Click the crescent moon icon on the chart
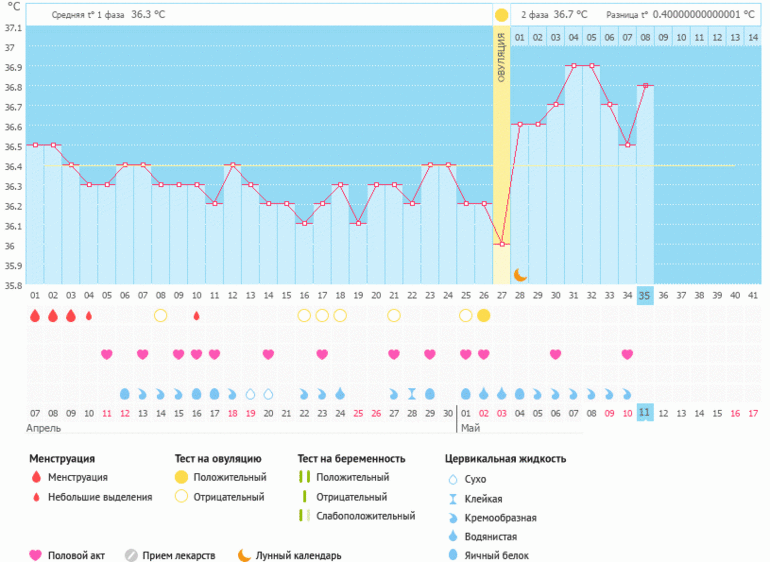Viewport: 770px width, 562px height. 520,274
